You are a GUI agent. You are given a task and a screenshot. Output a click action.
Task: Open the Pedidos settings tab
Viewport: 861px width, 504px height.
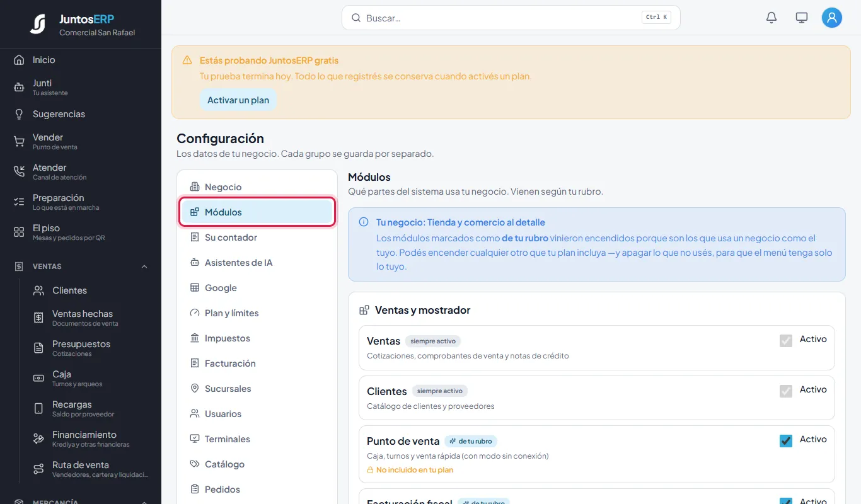[x=257, y=490]
